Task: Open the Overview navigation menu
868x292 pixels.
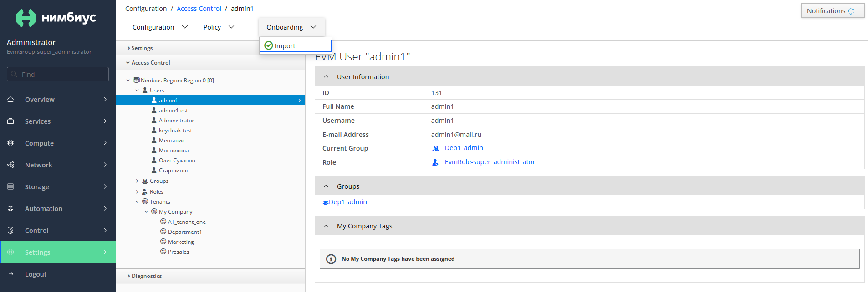Action: click(x=58, y=99)
